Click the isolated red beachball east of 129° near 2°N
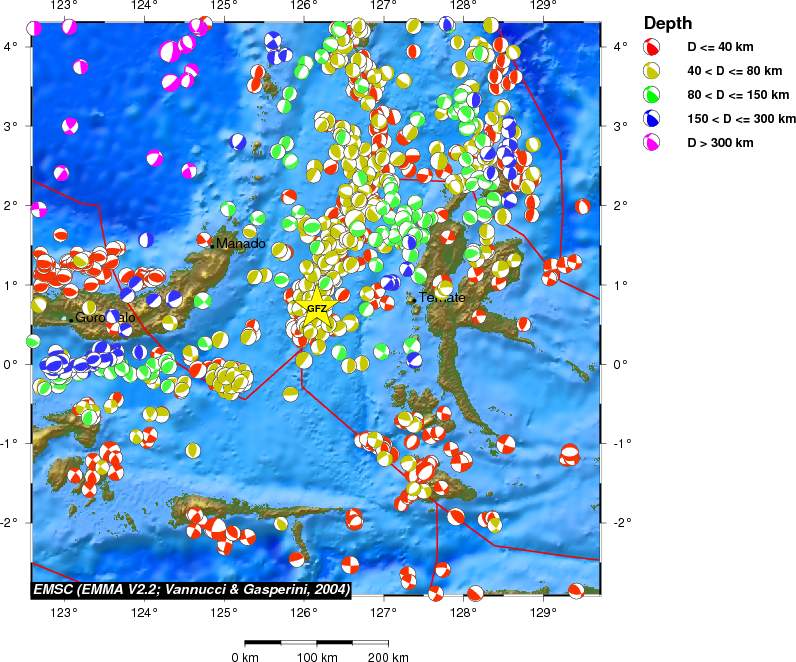 coord(583,207)
